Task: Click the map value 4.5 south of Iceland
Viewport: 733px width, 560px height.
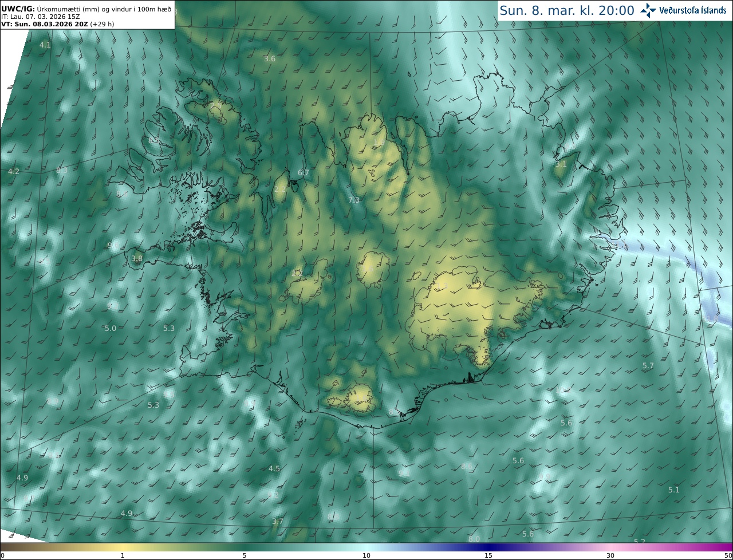Action: (x=274, y=468)
